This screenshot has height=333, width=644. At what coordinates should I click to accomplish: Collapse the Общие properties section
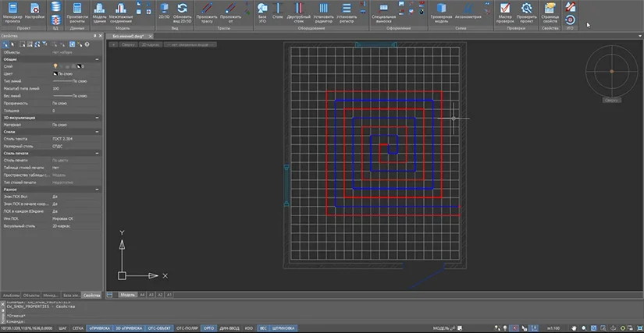pos(98,58)
